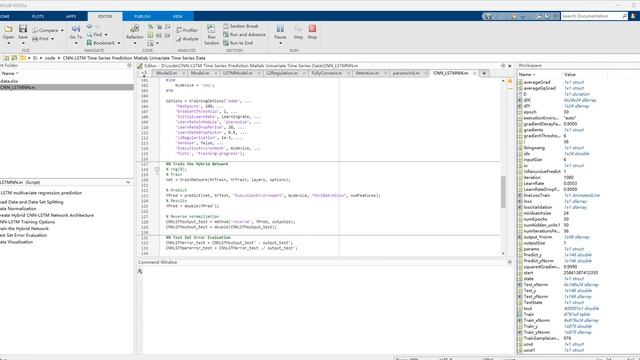Open the Save button dropdown arrow
Viewport: 640px width, 360px height.
(x=23, y=43)
